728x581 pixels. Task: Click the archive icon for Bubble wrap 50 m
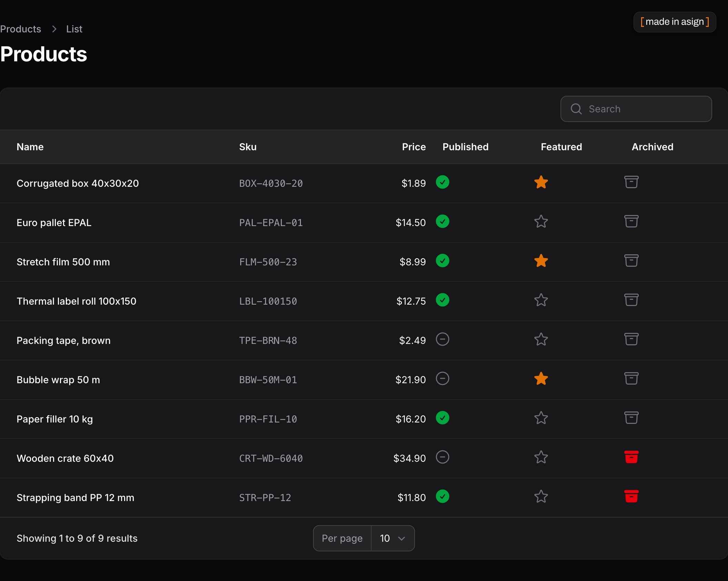coord(631,378)
